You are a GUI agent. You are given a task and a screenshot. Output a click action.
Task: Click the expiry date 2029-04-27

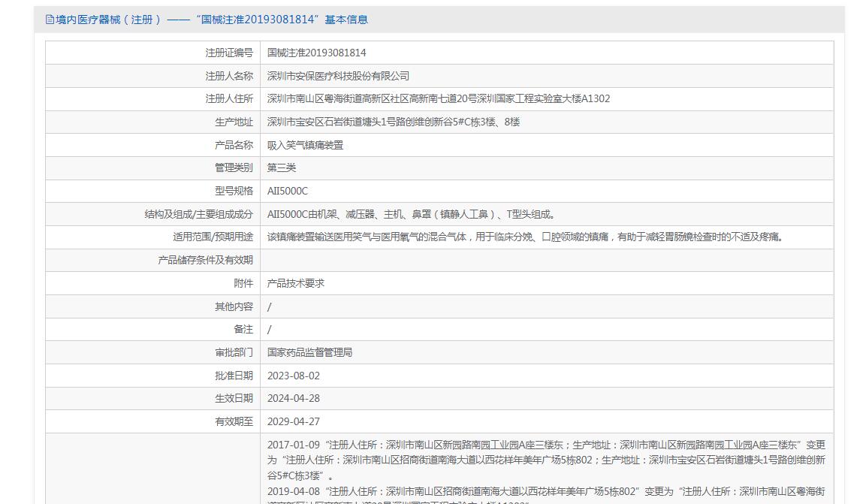click(x=293, y=421)
